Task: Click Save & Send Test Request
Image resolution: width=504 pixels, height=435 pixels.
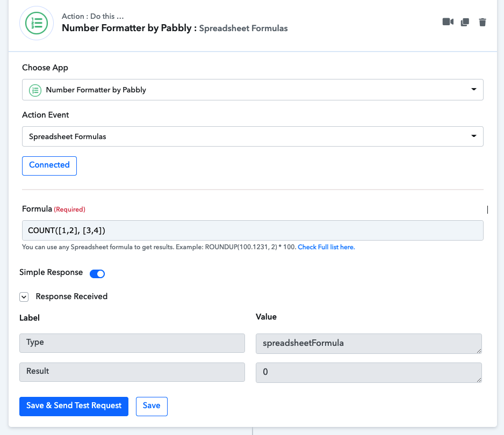Action: [x=74, y=407]
